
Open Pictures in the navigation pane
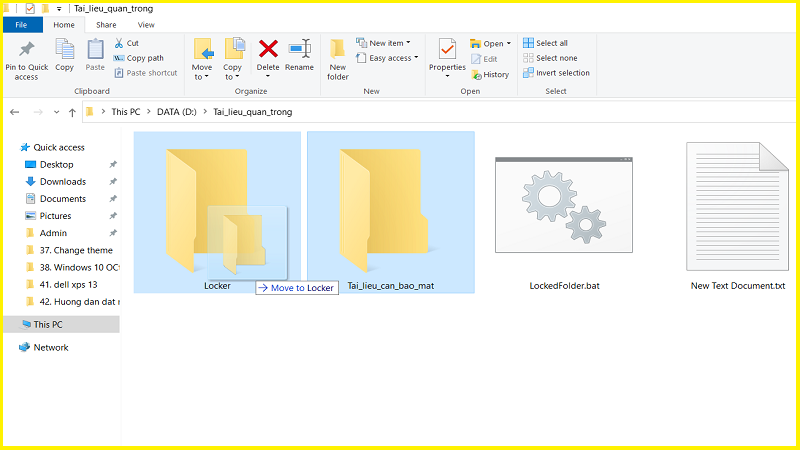click(55, 216)
